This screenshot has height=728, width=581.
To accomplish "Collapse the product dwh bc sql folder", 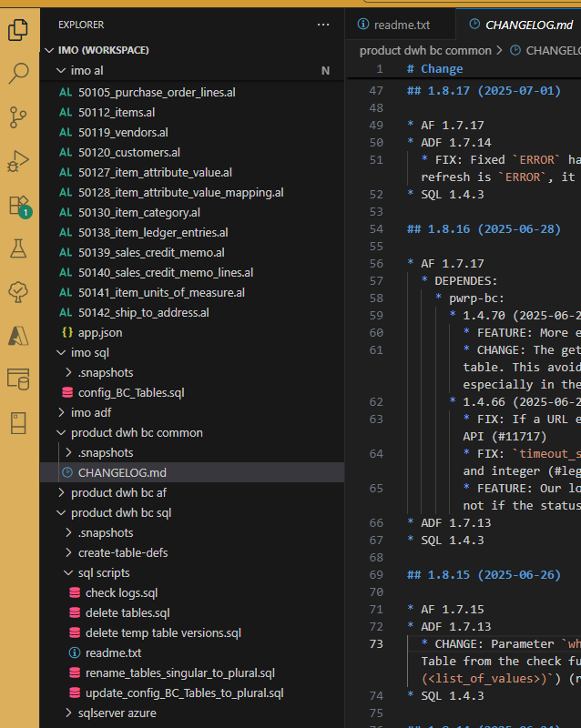I will pos(60,512).
